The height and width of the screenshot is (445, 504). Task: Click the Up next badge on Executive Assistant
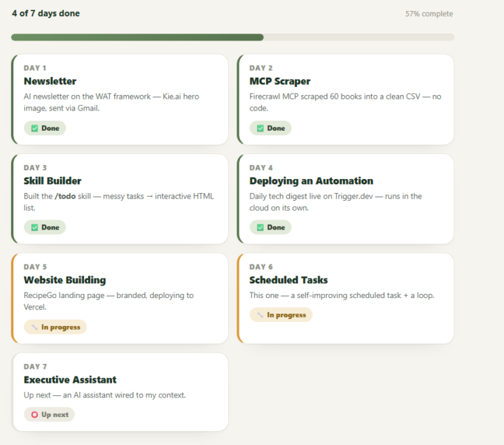click(49, 415)
